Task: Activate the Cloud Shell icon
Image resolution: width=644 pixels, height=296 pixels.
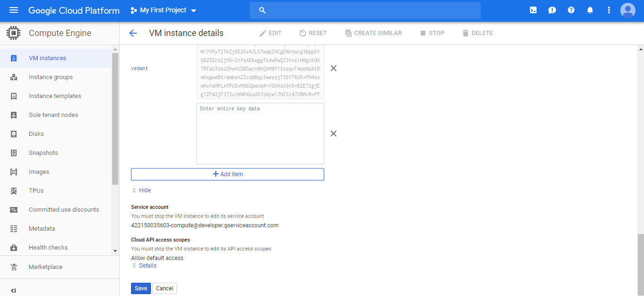Action: [x=533, y=10]
